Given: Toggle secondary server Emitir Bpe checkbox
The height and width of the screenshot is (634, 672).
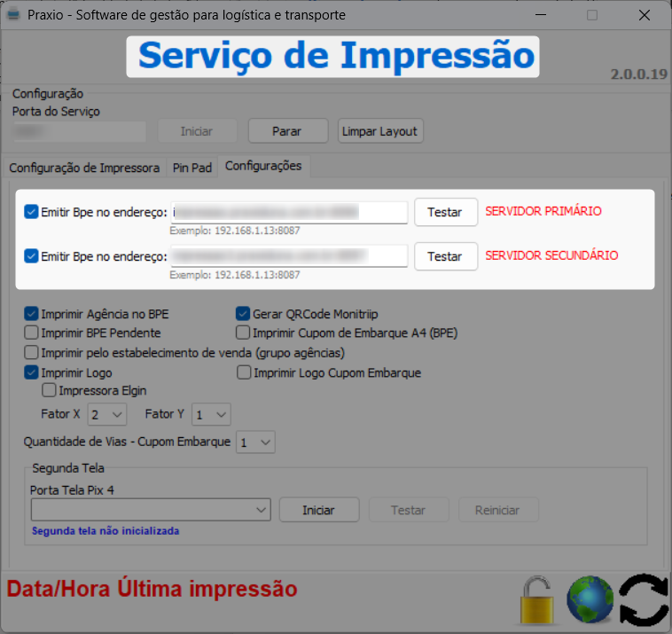Looking at the screenshot, I should click(31, 256).
